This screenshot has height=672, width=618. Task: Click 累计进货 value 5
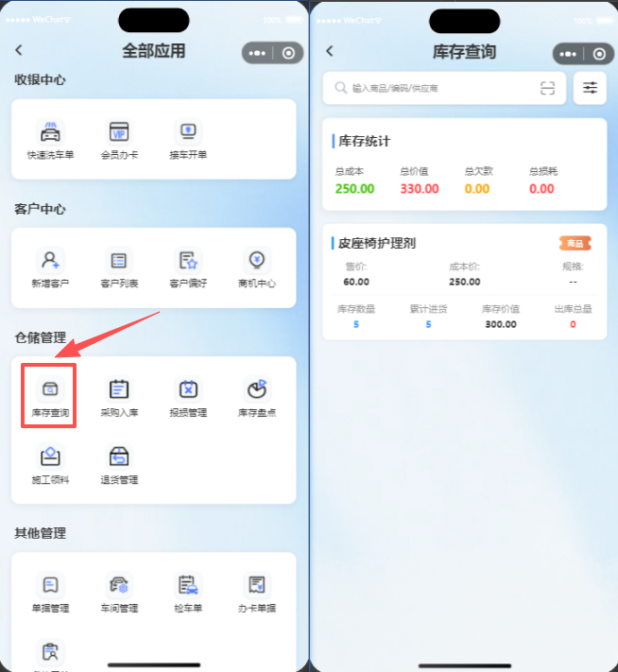click(x=429, y=324)
